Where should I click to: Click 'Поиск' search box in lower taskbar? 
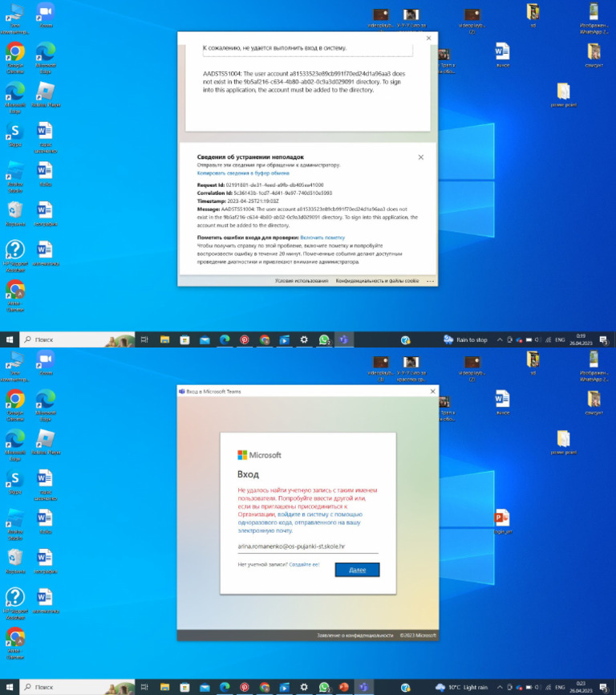[77, 688]
